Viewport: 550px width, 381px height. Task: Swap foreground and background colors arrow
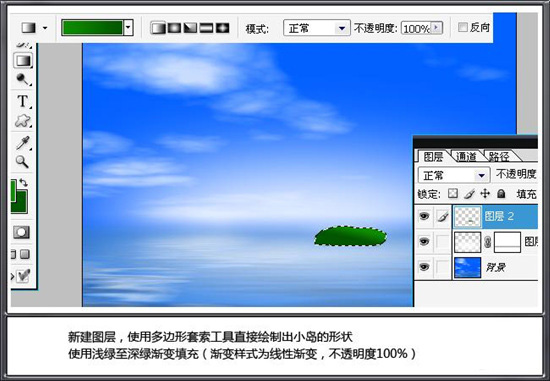pyautogui.click(x=24, y=182)
